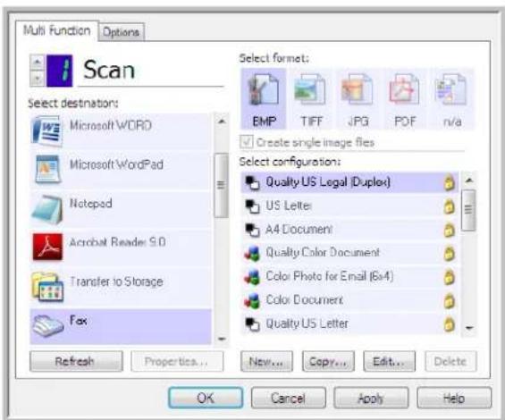Click the Quality US Letter lock icon
The image size is (505, 420).
point(449,324)
